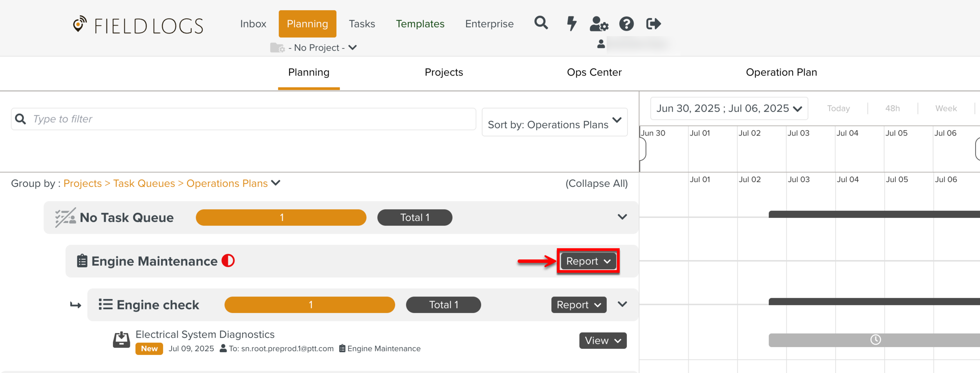
Task: Collapse the No Task Queue group
Action: [622, 217]
